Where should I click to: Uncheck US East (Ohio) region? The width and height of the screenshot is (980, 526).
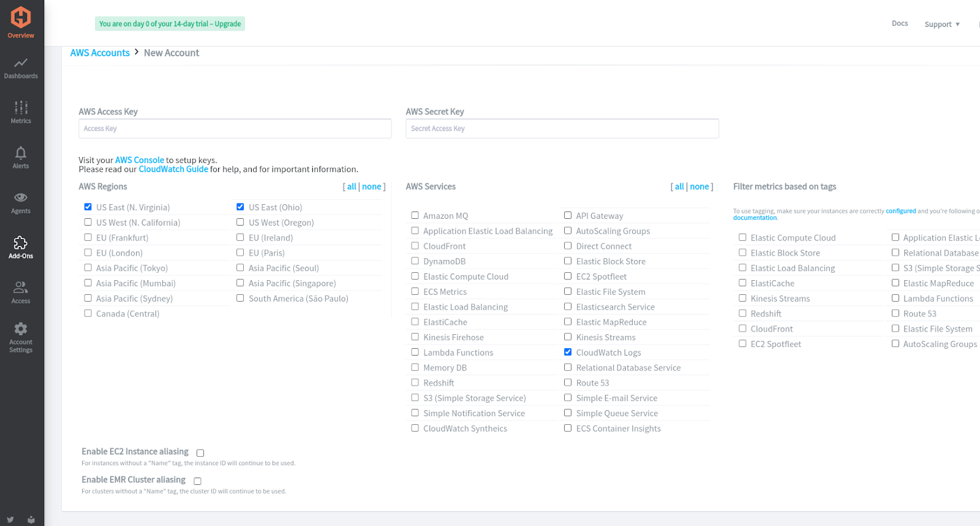[240, 207]
